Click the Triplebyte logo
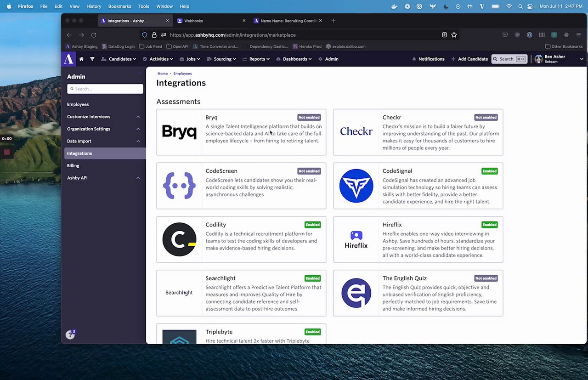The image size is (588, 380). (179, 337)
